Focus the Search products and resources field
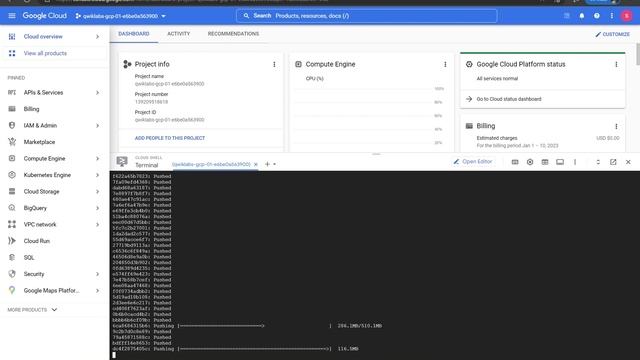640x360 pixels. tap(367, 16)
